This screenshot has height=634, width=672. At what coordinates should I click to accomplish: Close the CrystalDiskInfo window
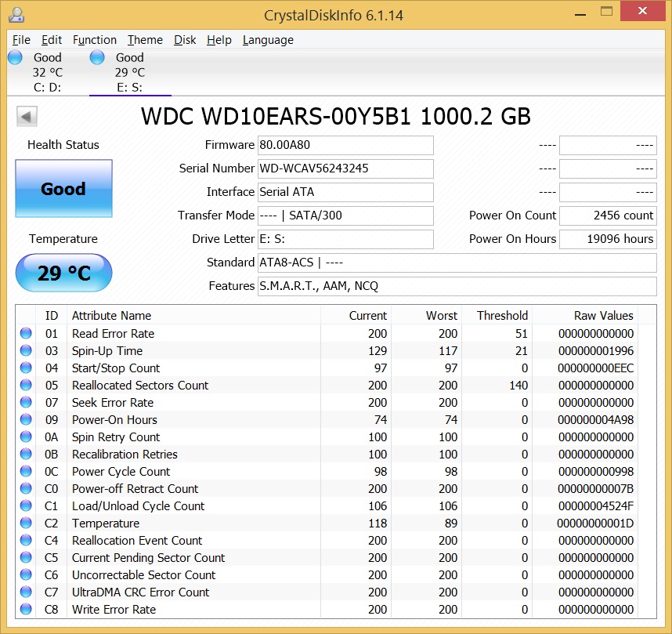coord(642,11)
